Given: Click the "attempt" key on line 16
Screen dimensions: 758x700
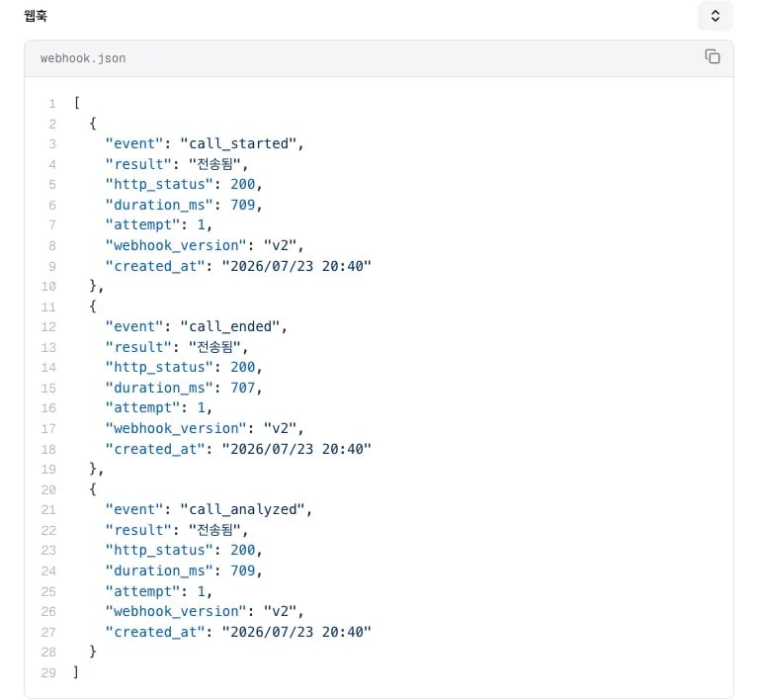Looking at the screenshot, I should click(x=142, y=407).
